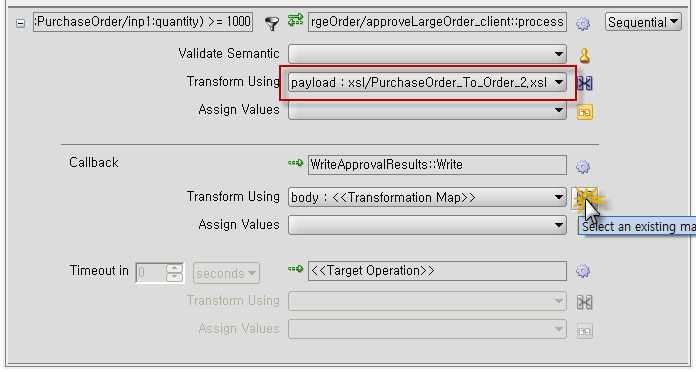Select an existing mapper file for callback
The width and height of the screenshot is (696, 372).
tap(584, 198)
